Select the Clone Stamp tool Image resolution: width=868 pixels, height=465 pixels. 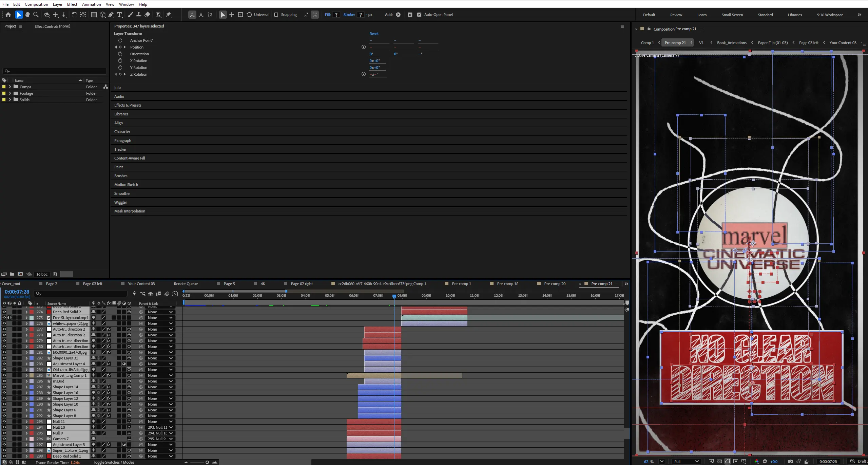click(139, 15)
